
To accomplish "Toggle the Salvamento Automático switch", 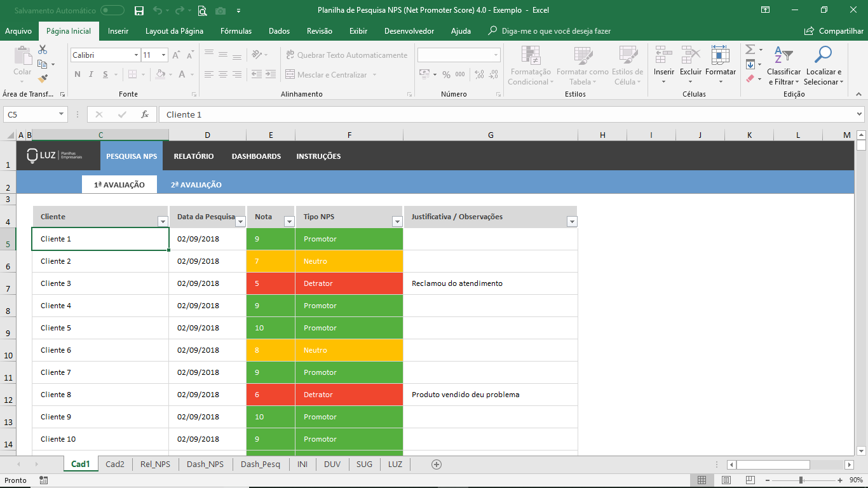I will pyautogui.click(x=112, y=10).
